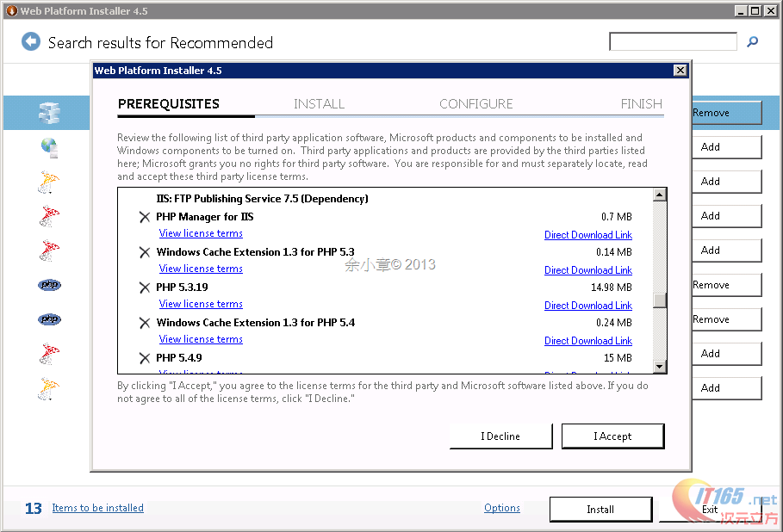Click Remove button beside first PHP icon row
The width and height of the screenshot is (783, 532).
(727, 285)
